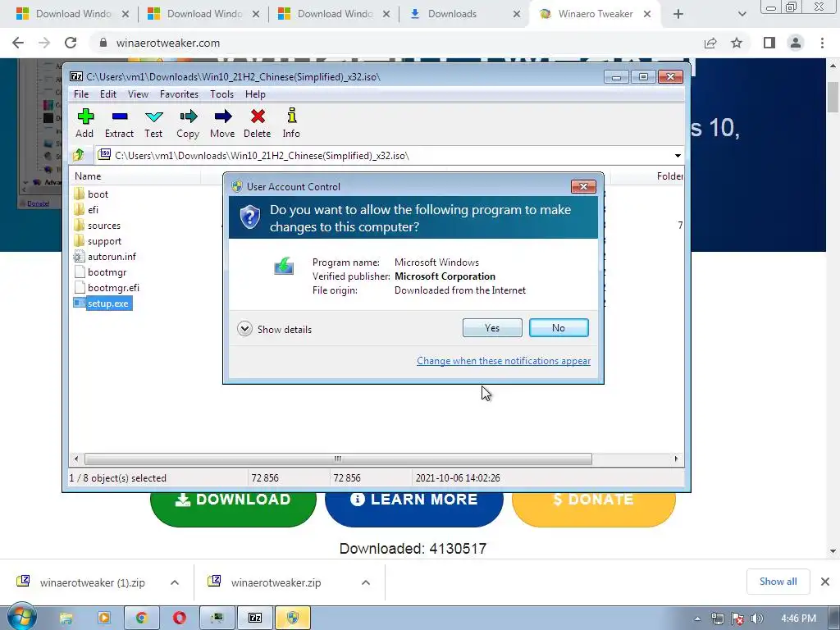Open a new browser tab
Viewport: 840px width, 630px height.
678,15
